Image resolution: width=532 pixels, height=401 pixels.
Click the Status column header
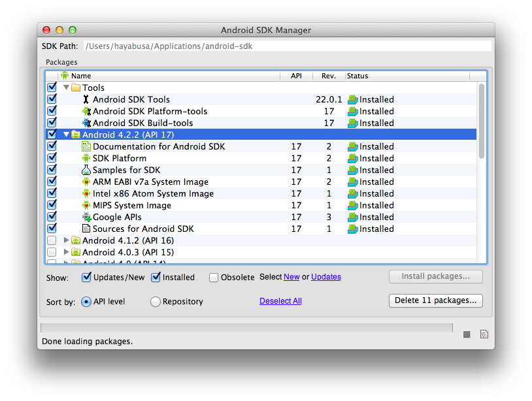(407, 76)
